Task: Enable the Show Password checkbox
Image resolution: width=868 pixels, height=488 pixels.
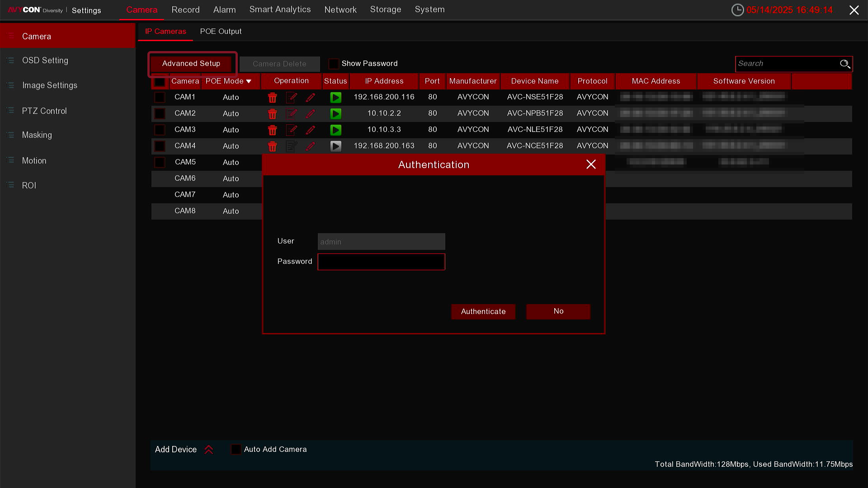Action: (334, 64)
